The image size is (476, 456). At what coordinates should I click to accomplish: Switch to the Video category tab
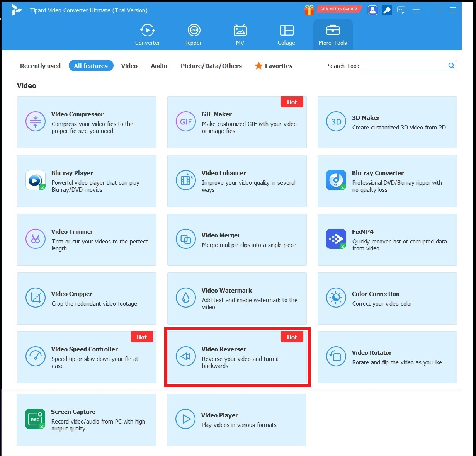point(129,66)
